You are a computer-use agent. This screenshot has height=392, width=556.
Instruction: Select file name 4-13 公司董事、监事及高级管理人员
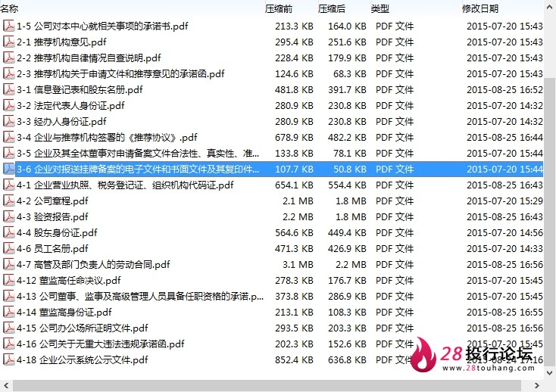click(x=140, y=296)
